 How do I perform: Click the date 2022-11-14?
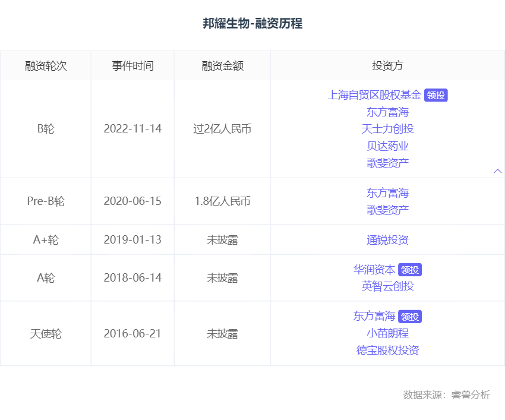click(132, 129)
